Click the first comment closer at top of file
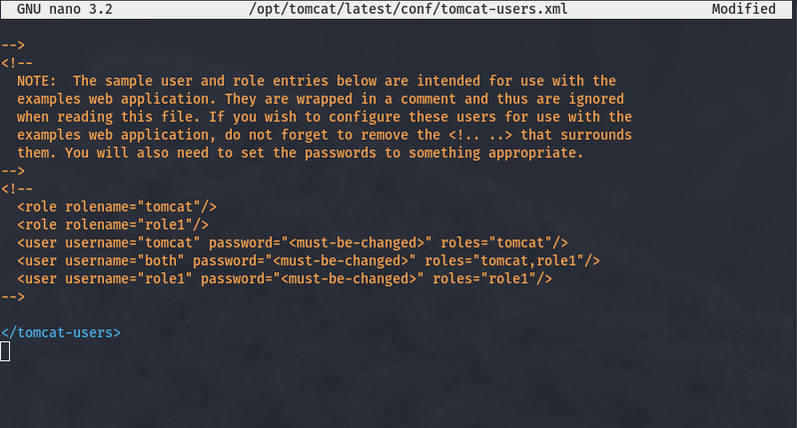 [13, 44]
